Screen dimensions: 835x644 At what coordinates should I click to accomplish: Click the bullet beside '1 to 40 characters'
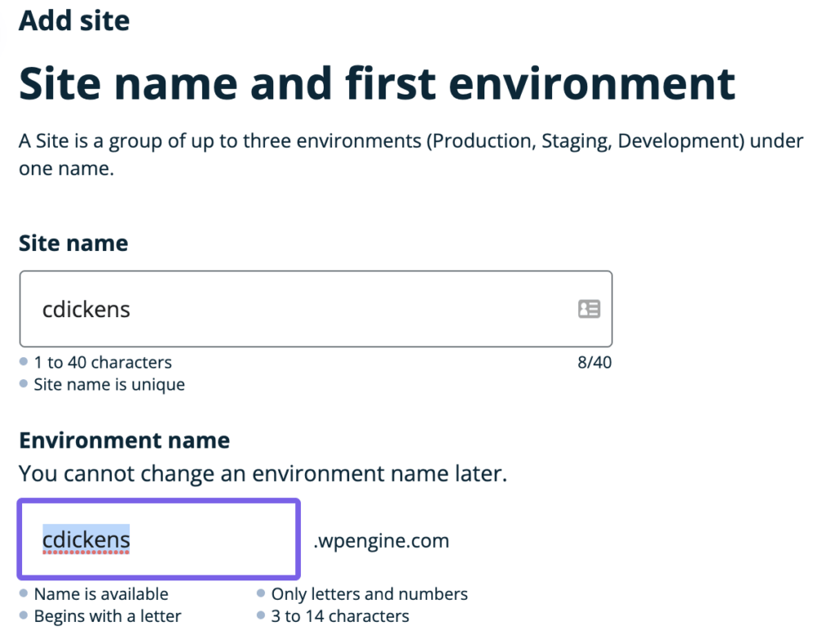point(24,362)
